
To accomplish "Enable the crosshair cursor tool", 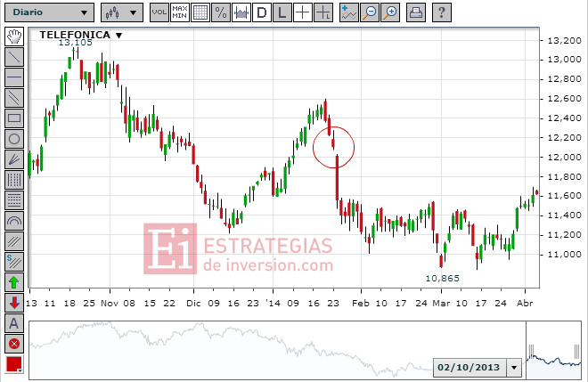I will 303,12.
